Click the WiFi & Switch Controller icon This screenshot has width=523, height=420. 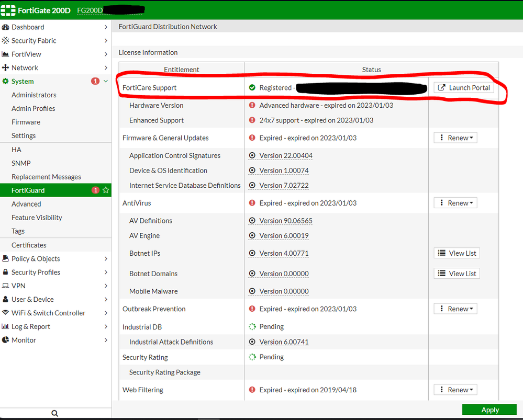[x=5, y=313]
